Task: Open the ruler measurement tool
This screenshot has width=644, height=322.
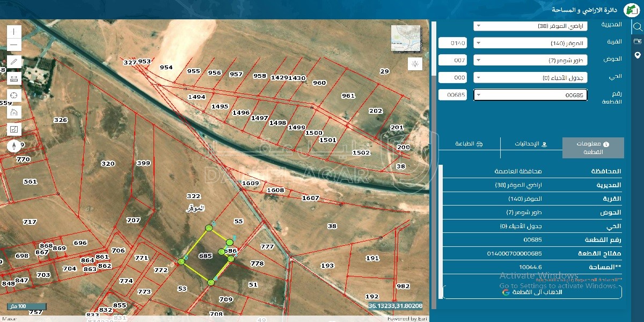Action: click(x=14, y=78)
